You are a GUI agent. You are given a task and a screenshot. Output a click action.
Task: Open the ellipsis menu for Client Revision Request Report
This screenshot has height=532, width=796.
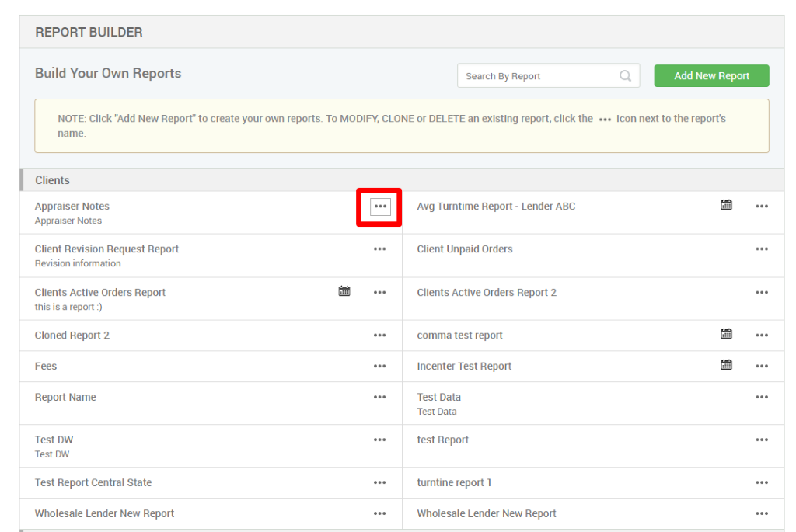point(379,249)
